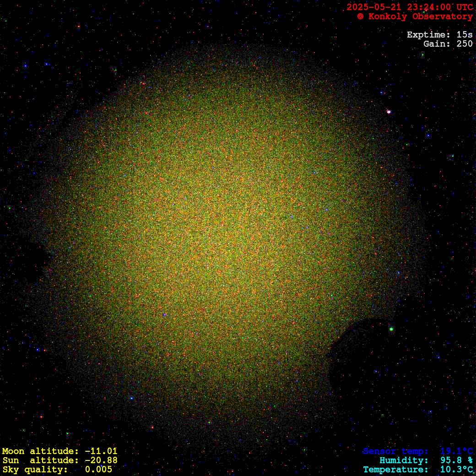Select the Exptime 15s readout
476x476 pixels.
pos(439,35)
